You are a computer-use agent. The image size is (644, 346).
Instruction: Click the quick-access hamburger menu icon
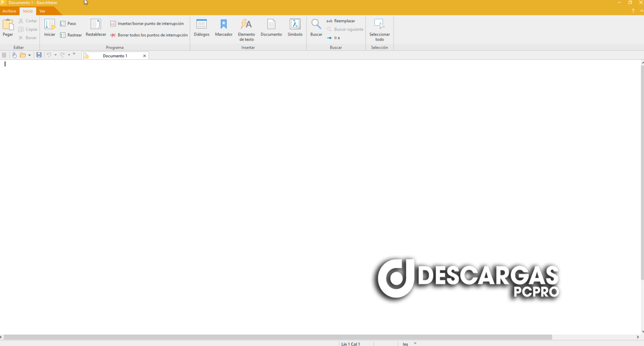tap(4, 55)
